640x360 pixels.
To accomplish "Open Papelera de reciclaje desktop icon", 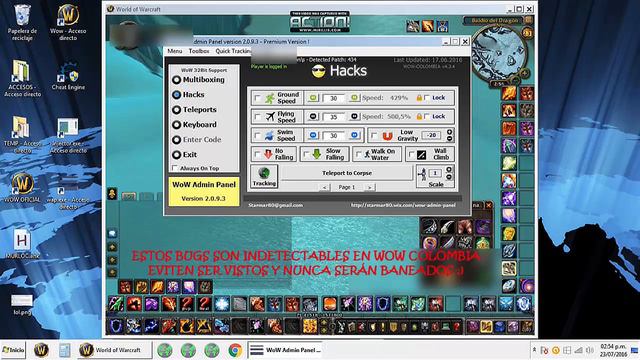I will (x=22, y=23).
